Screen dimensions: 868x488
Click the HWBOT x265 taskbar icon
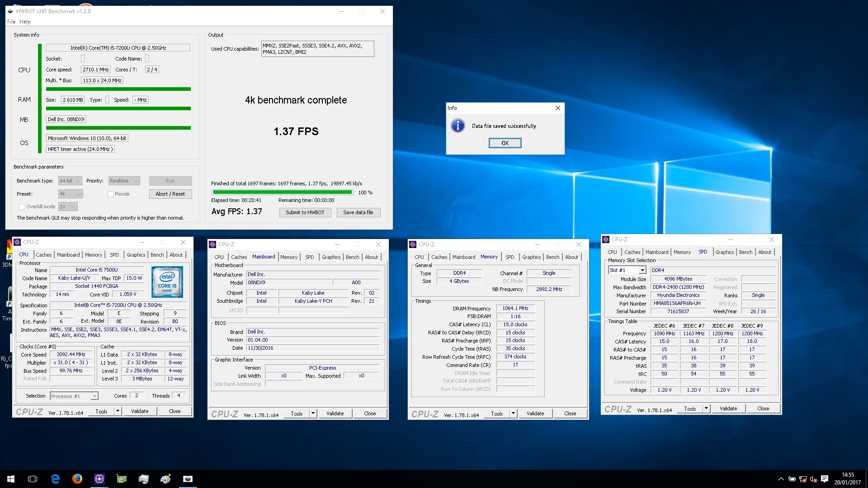[x=188, y=479]
